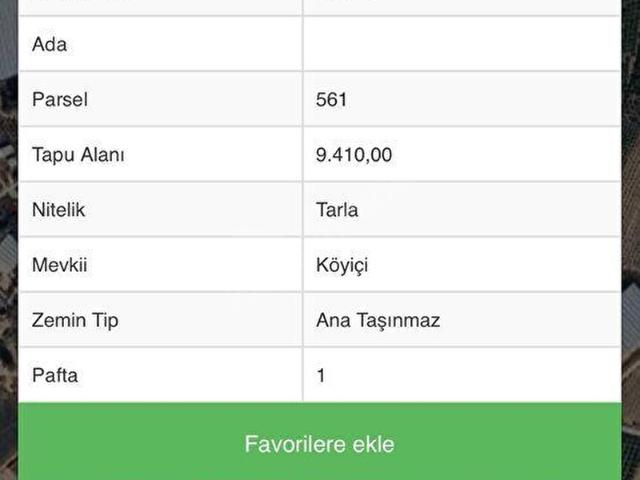Click the Ana Taşınmaz value
Viewport: 640px width, 480px height.
coord(378,320)
